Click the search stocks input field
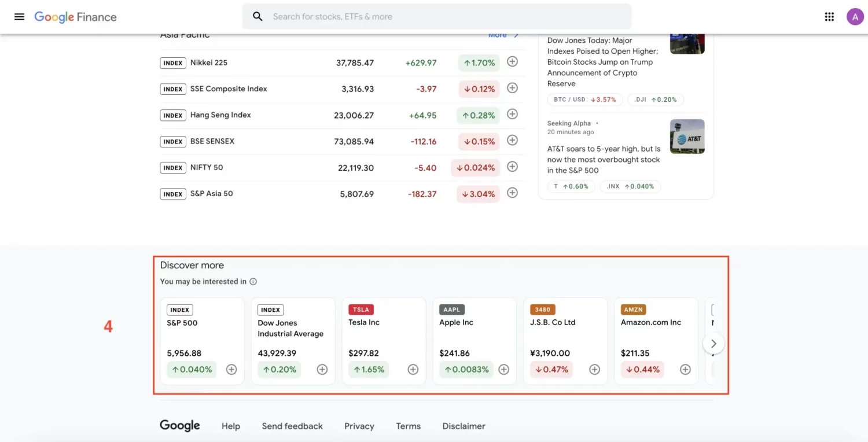Image resolution: width=868 pixels, height=442 pixels. coord(437,17)
